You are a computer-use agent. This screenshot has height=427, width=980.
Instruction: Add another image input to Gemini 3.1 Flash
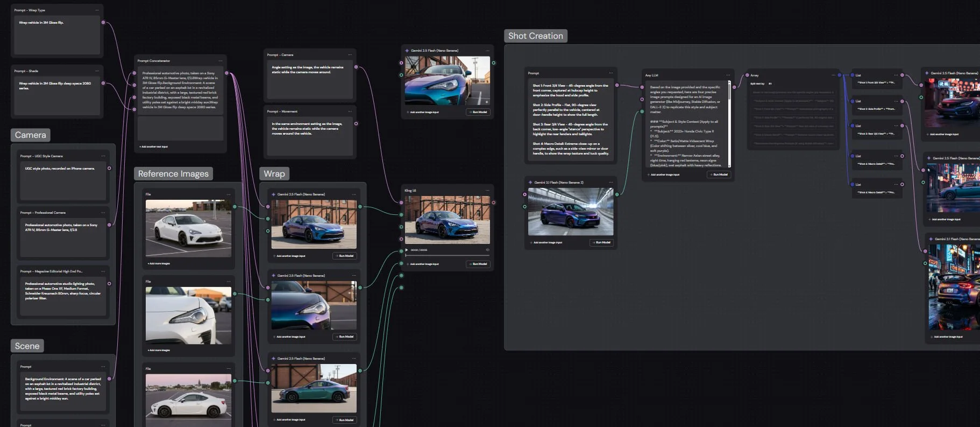546,242
